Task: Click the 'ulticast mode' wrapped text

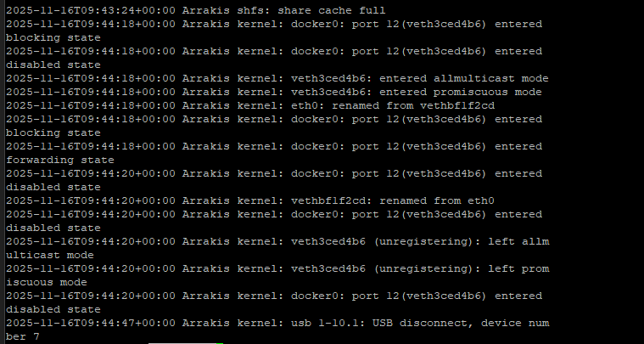Action: click(50, 255)
